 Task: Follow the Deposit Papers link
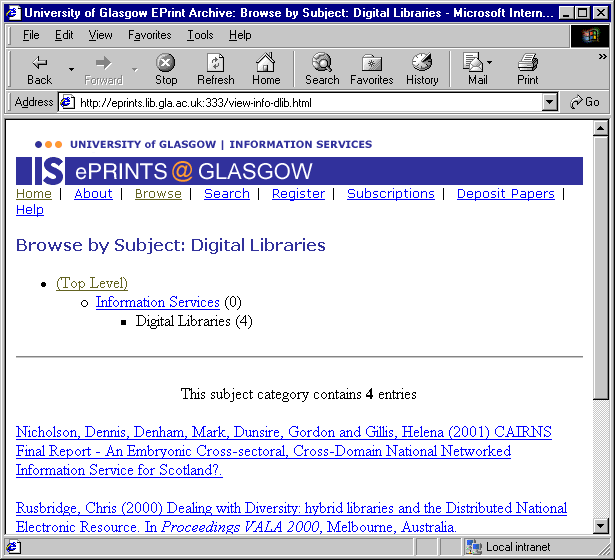[x=506, y=194]
